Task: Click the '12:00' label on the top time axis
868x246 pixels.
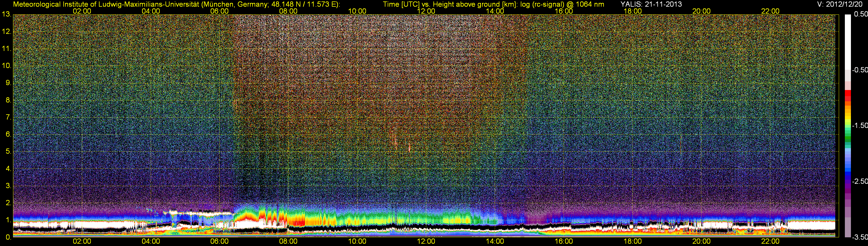Action: [426, 11]
